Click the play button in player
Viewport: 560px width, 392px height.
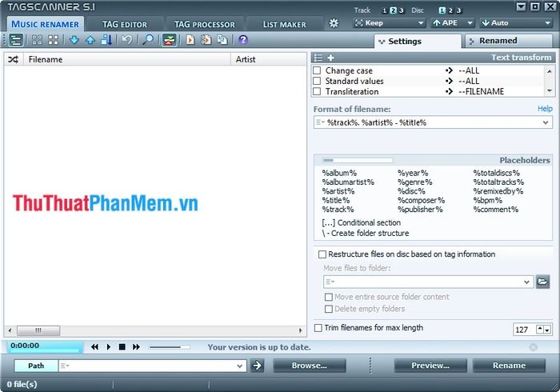tap(109, 347)
